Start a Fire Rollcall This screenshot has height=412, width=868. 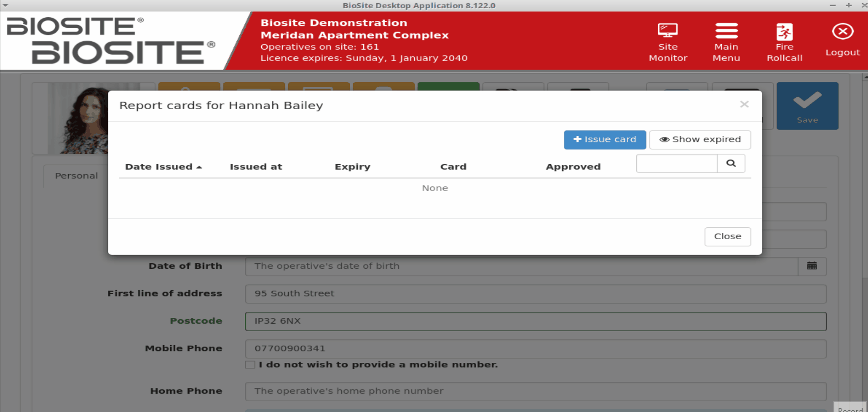(784, 42)
